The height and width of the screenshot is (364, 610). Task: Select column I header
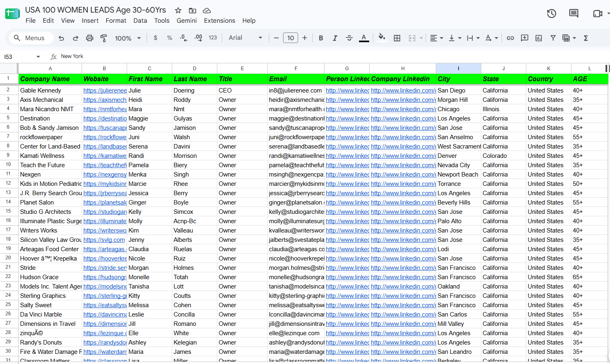pyautogui.click(x=459, y=69)
